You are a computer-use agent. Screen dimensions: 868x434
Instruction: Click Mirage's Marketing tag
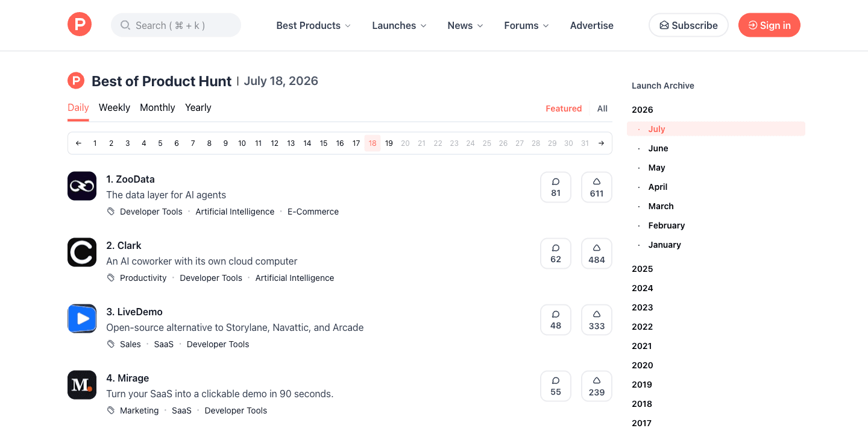pyautogui.click(x=139, y=410)
